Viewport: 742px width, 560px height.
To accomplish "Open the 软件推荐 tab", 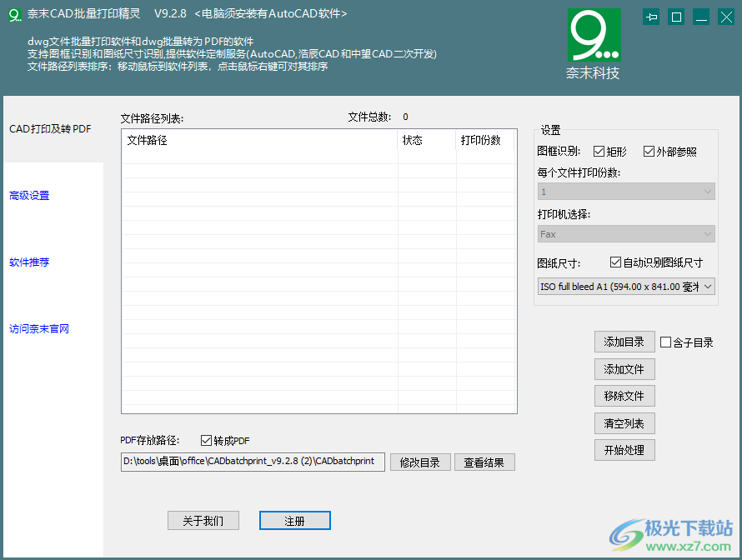I will 29,262.
